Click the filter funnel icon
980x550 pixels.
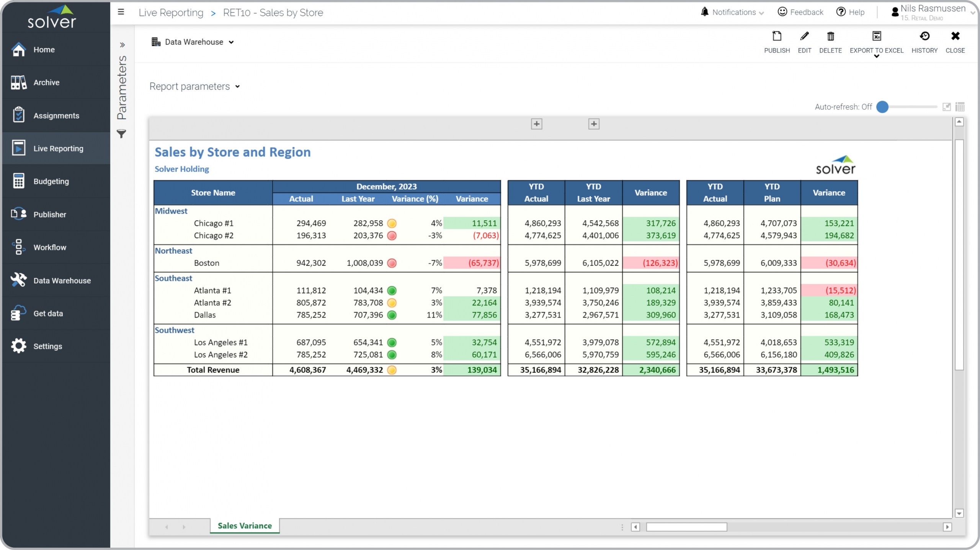click(x=121, y=134)
